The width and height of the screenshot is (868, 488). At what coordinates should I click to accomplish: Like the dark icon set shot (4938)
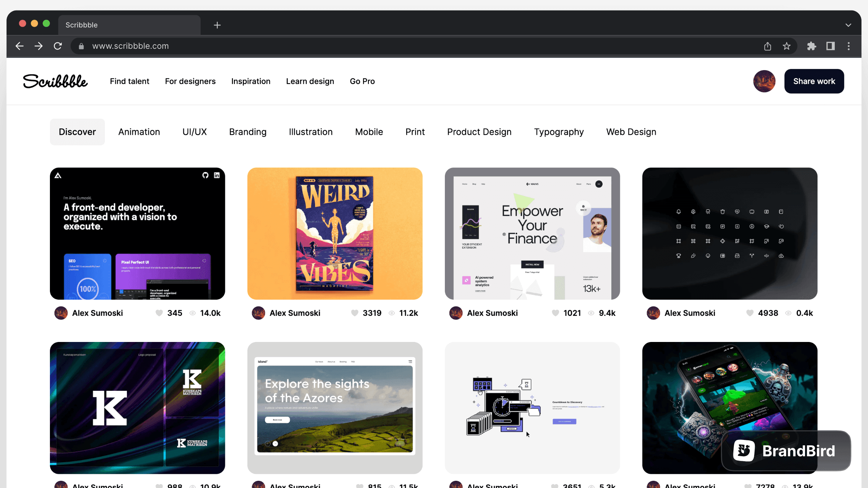750,313
